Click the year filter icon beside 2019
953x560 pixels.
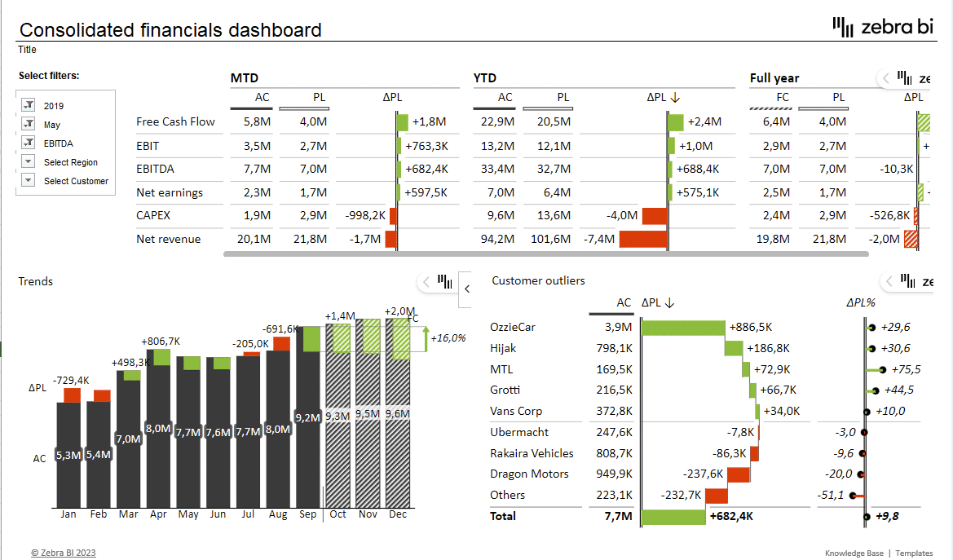(29, 105)
